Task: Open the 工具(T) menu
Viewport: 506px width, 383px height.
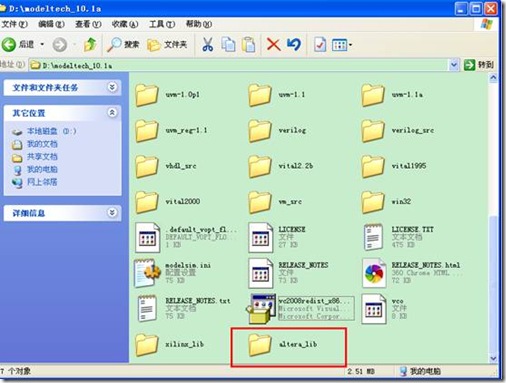Action: pyautogui.click(x=162, y=24)
